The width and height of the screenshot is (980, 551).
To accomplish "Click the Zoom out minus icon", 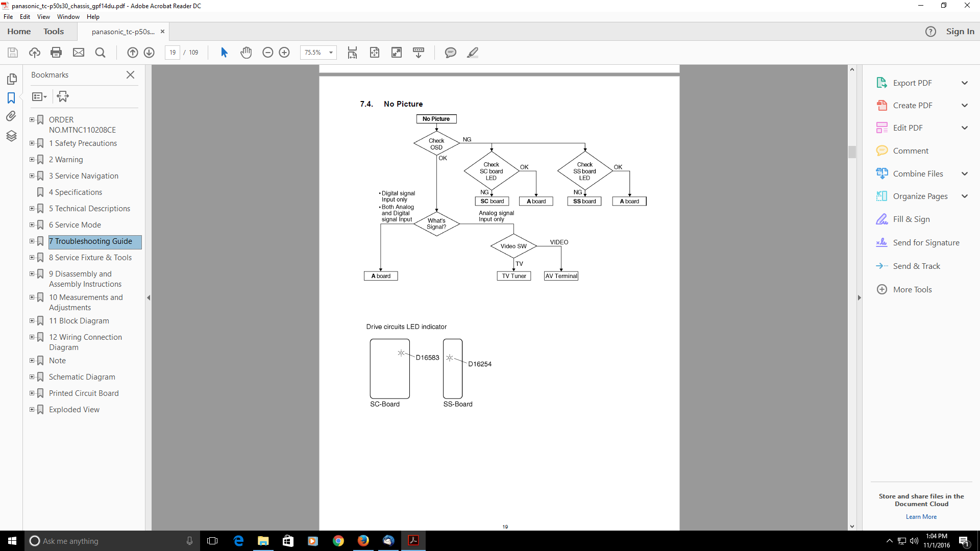I will point(267,53).
